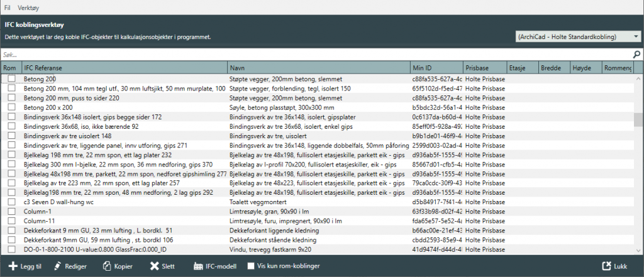Tick the Rom checkbox for Betong 200
The width and height of the screenshot is (644, 277).
tap(11, 79)
